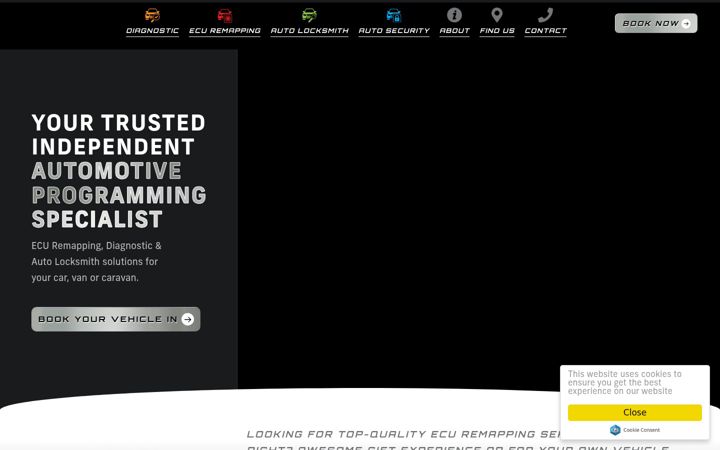
Task: Click the Cookie Consent hexagon logo icon
Action: (615, 430)
